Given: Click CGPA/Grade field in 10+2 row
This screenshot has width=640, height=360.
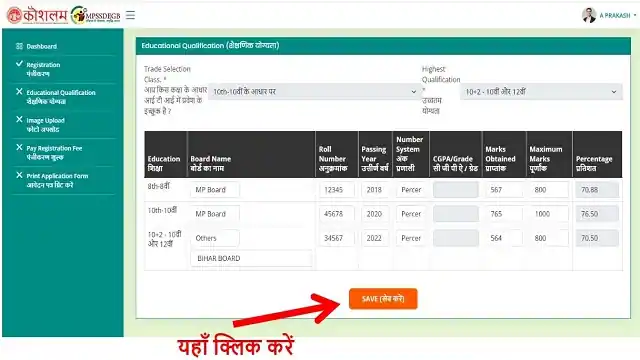Looking at the screenshot, I should [456, 238].
